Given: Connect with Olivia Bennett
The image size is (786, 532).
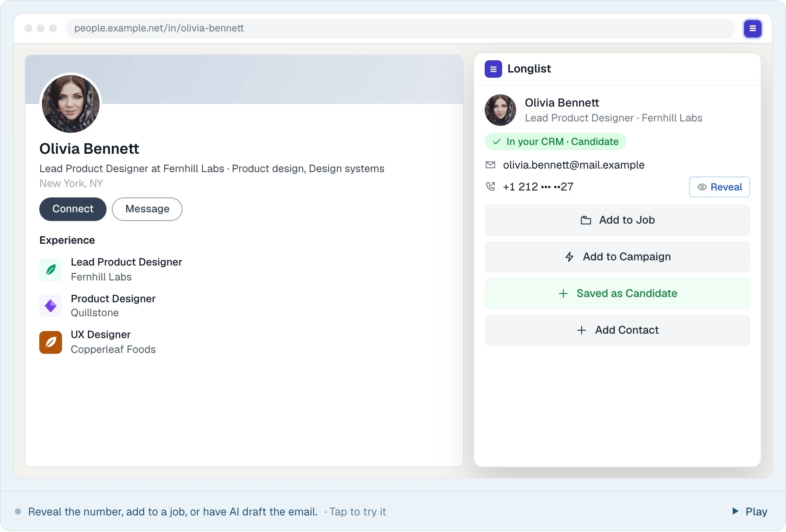Looking at the screenshot, I should 73,209.
